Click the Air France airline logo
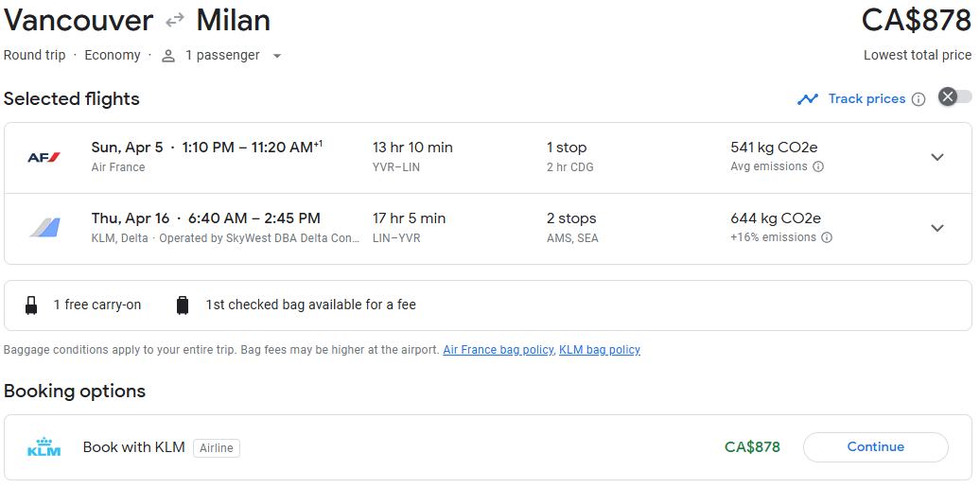 44,157
